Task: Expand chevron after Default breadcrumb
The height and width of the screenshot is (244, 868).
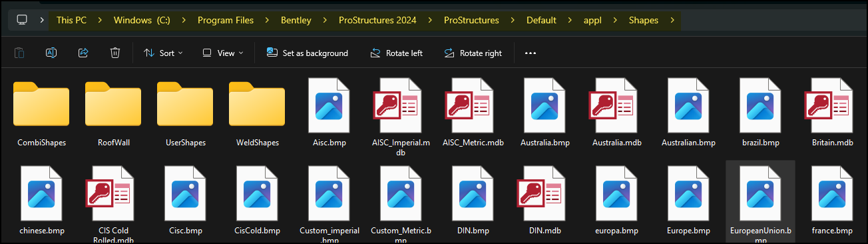Action: point(570,20)
